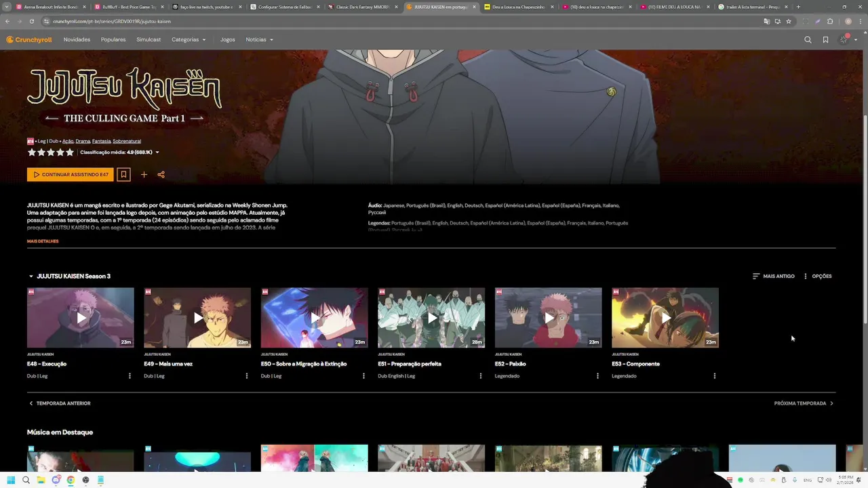Play E53 - Componente thumbnail

pos(665,318)
